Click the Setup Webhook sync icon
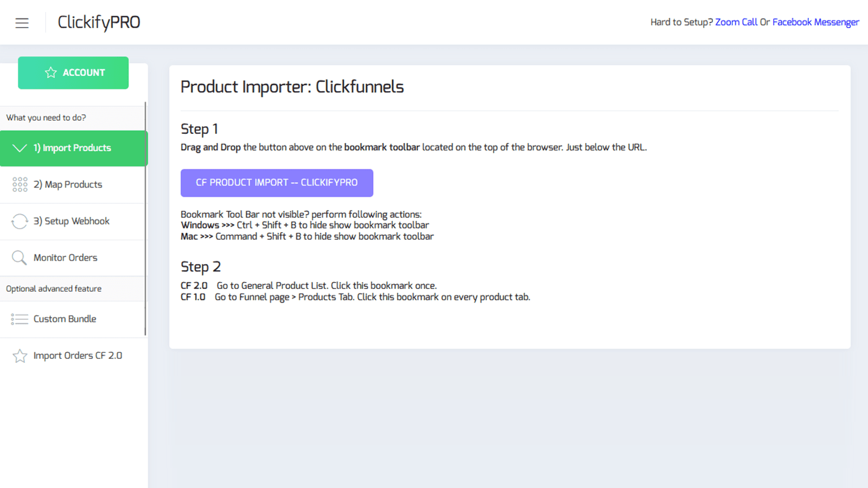The width and height of the screenshot is (868, 488). pos(20,221)
